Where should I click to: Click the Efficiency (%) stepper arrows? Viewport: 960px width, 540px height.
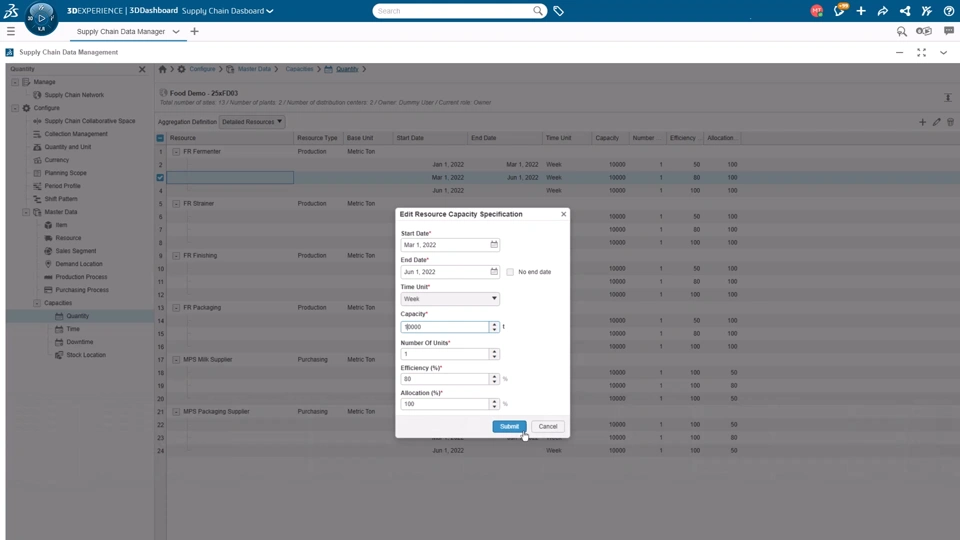click(x=494, y=379)
